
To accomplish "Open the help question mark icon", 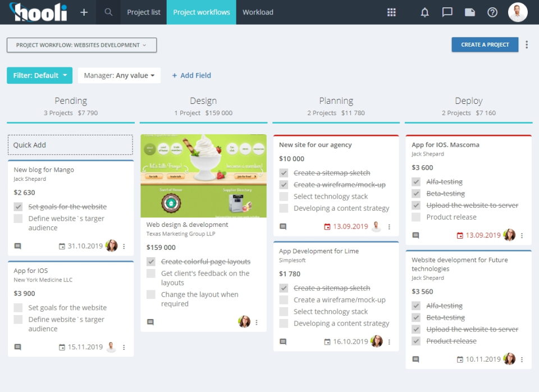I will click(x=492, y=12).
